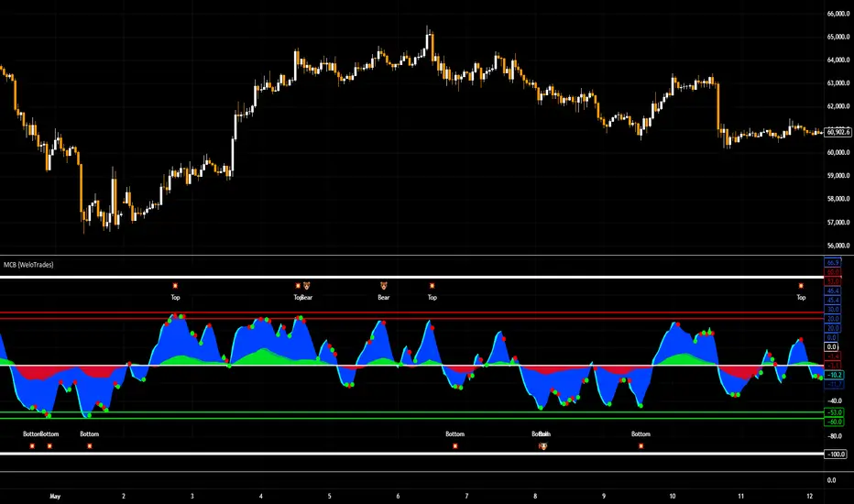Click the '5' date label on time axis
Screen dimensions: 854x504
pyautogui.click(x=330, y=497)
